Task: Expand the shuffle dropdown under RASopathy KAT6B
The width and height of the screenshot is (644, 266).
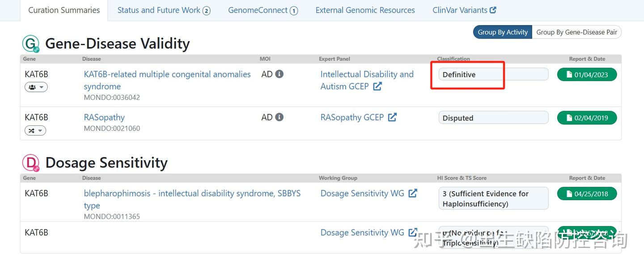Action: [x=35, y=130]
